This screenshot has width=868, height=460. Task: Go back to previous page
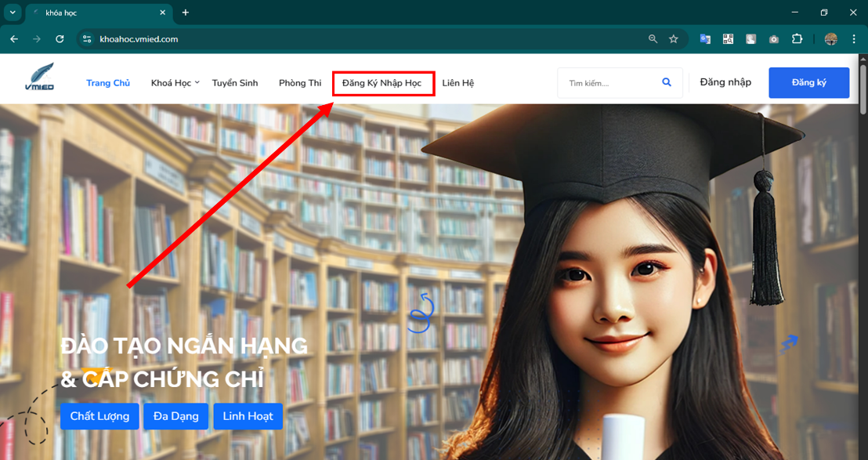tap(14, 38)
